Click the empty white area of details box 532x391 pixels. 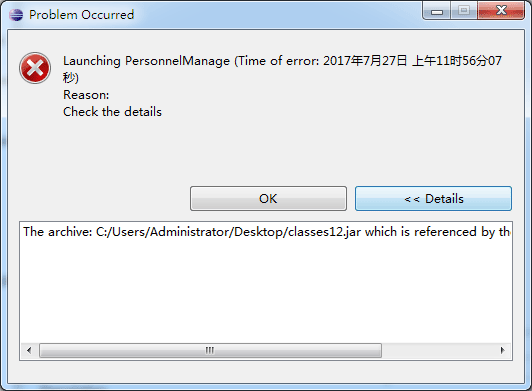(x=266, y=292)
